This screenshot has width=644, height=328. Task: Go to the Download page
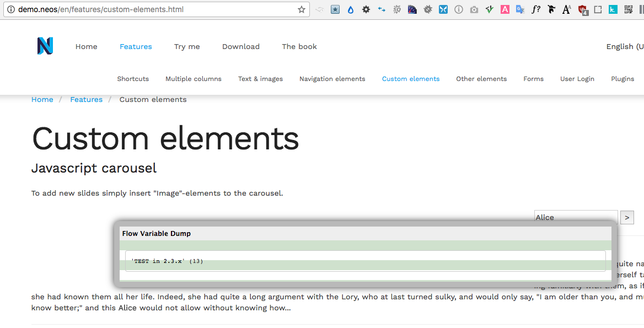click(241, 47)
